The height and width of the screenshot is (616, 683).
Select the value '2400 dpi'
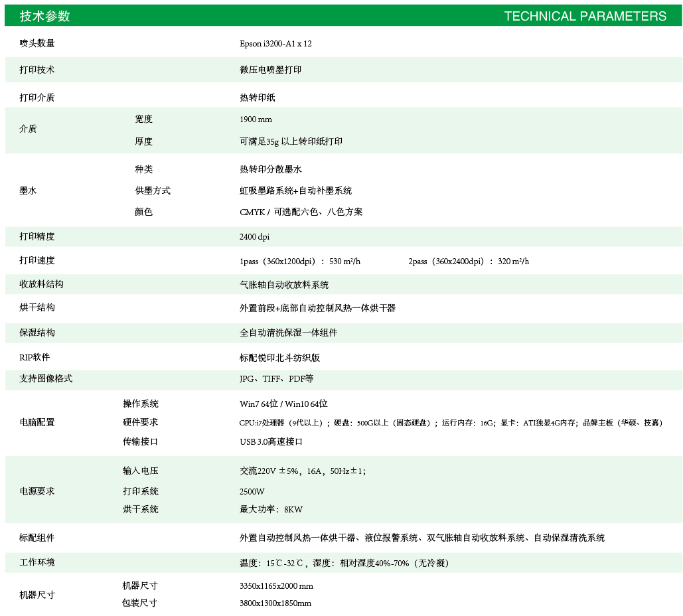pos(254,236)
